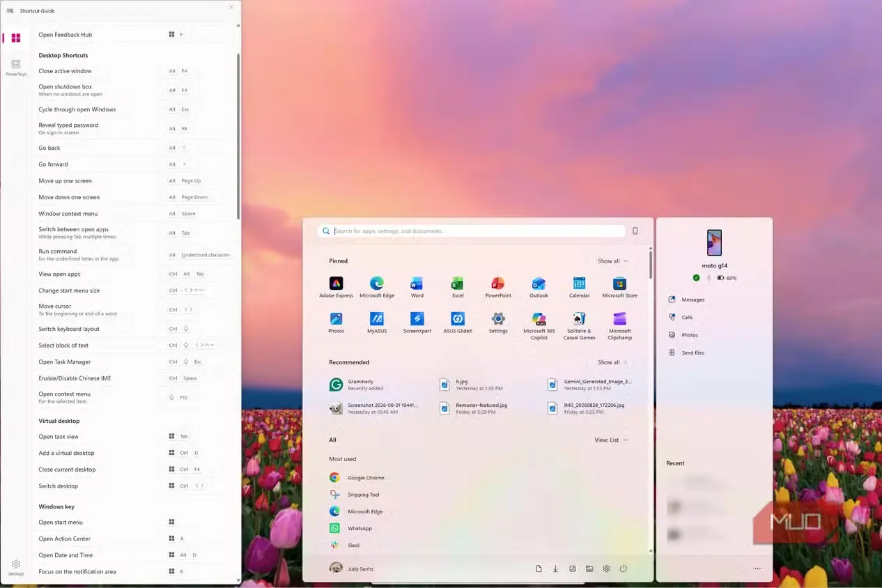
Task: Open Outlook in the Start menu
Action: coord(539,287)
